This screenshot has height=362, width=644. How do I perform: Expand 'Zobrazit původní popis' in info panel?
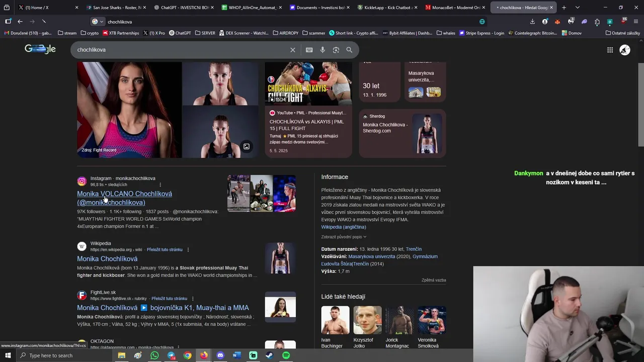click(344, 237)
